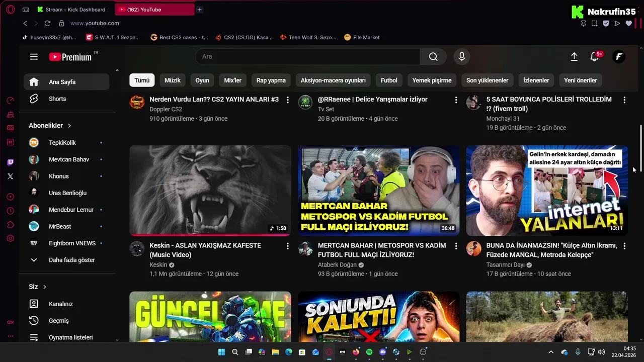Click the search magnifier button
The height and width of the screenshot is (362, 644).
coord(433,57)
